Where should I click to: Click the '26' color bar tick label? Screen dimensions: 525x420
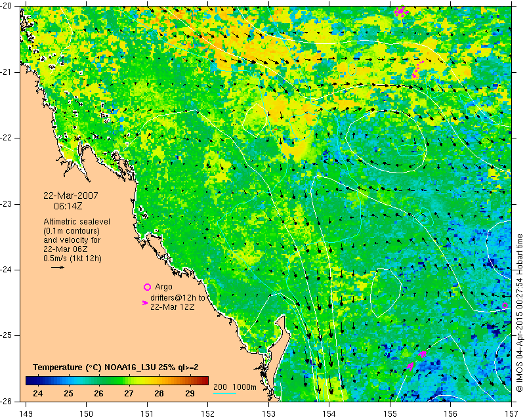pyautogui.click(x=98, y=393)
